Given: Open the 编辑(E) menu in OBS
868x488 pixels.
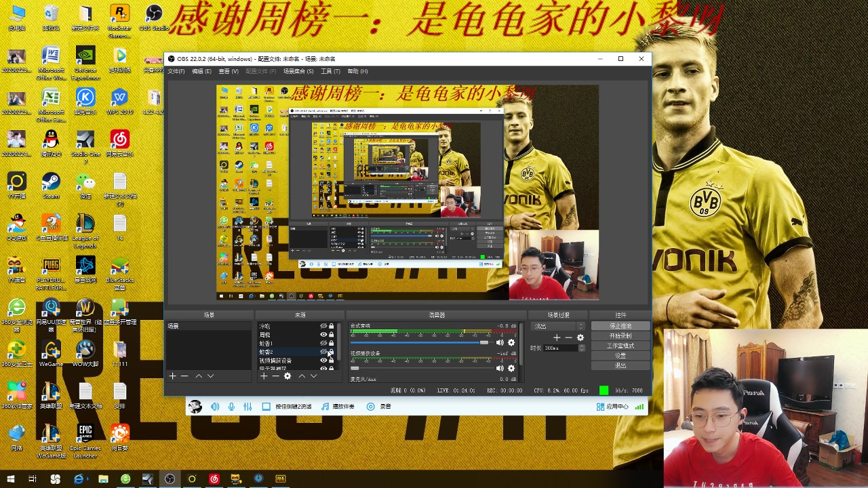Looking at the screenshot, I should point(201,71).
